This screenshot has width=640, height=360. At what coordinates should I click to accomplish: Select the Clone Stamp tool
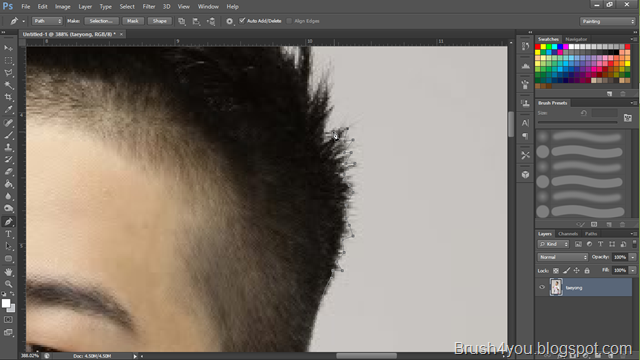tap(8, 147)
